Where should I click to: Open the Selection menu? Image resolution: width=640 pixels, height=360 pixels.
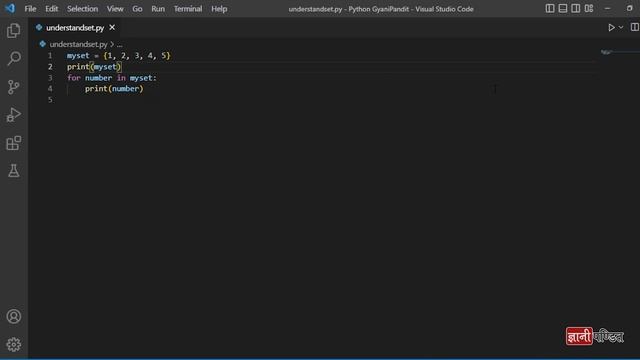(82, 9)
